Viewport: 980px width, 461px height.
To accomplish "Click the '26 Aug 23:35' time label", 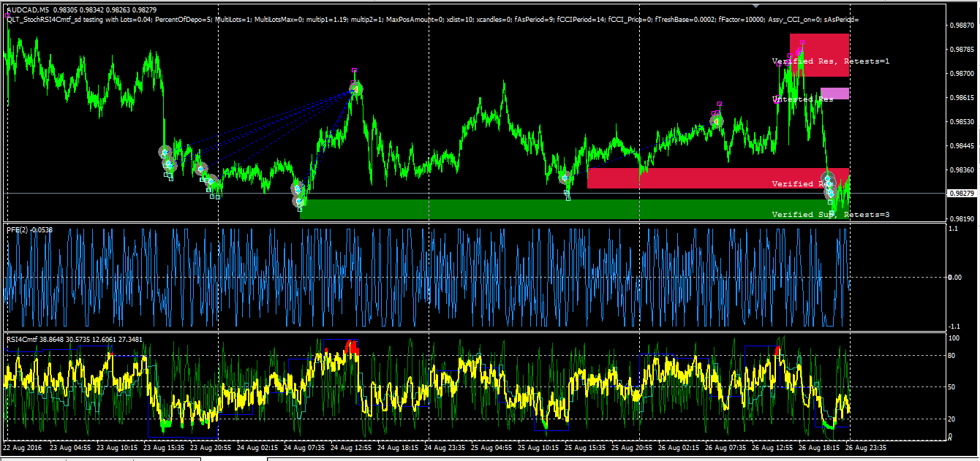I will (864, 447).
